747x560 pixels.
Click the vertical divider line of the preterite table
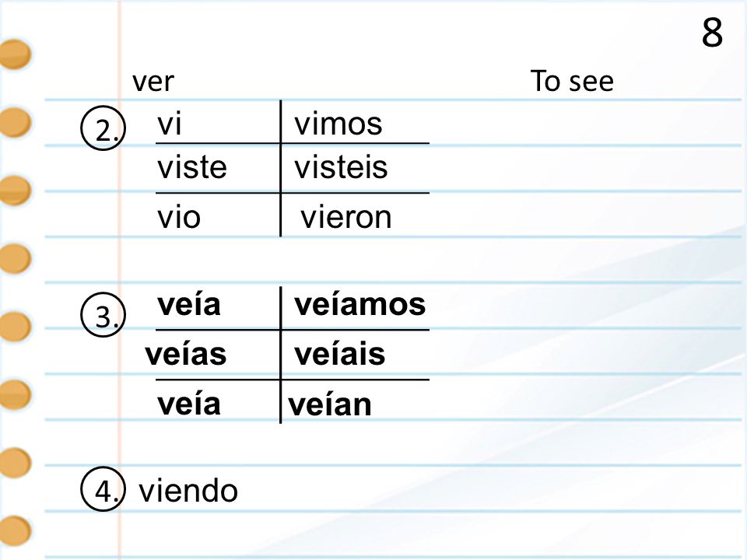click(x=281, y=168)
